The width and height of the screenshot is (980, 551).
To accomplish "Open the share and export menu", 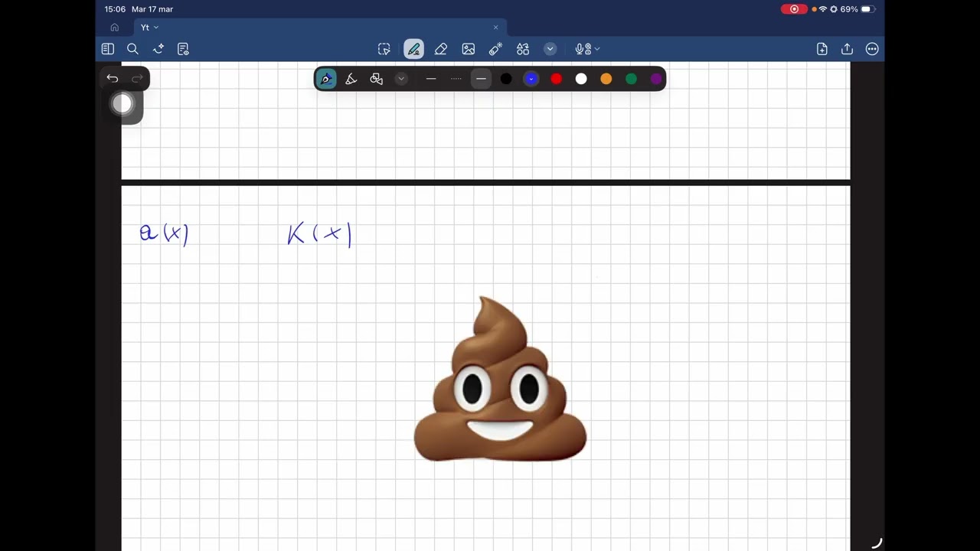I will click(x=847, y=49).
